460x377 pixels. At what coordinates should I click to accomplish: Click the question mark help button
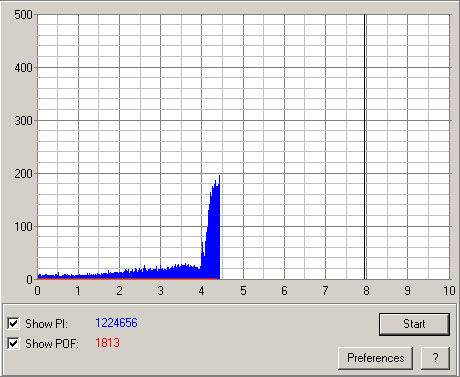[x=435, y=358]
